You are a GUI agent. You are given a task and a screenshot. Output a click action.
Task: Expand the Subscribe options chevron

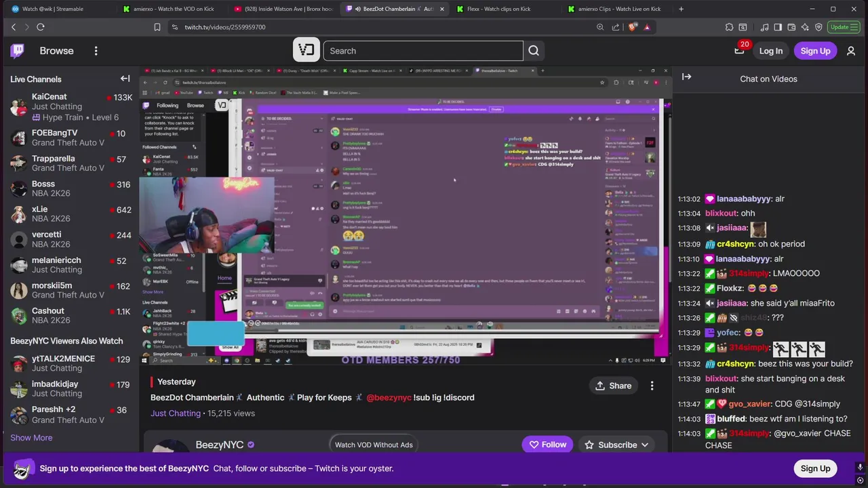click(x=644, y=445)
